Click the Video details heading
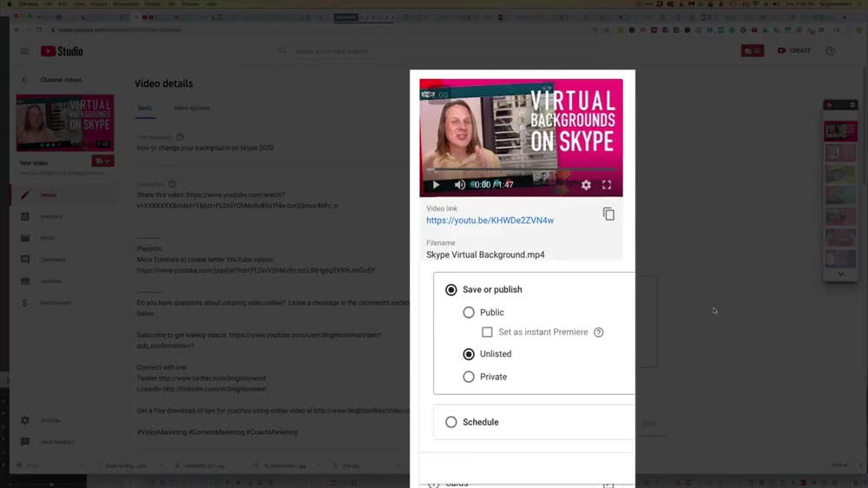The image size is (868, 488). click(x=164, y=83)
